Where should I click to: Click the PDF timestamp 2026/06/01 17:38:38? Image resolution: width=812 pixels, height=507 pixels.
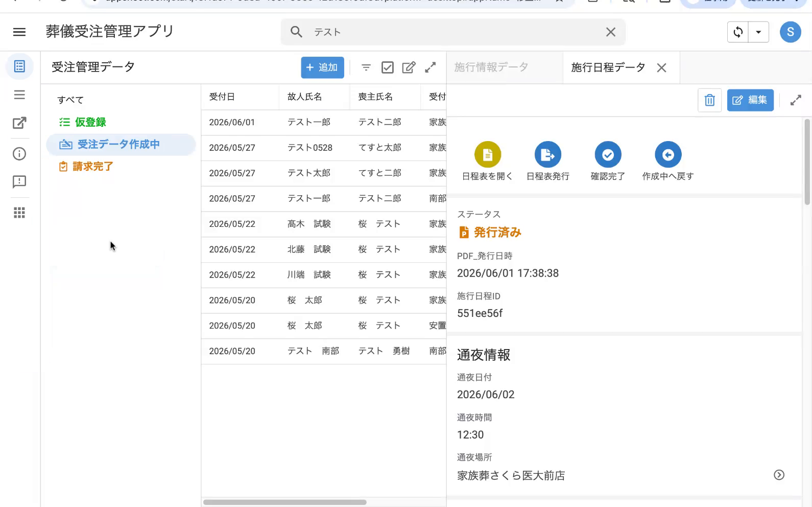[x=508, y=273]
